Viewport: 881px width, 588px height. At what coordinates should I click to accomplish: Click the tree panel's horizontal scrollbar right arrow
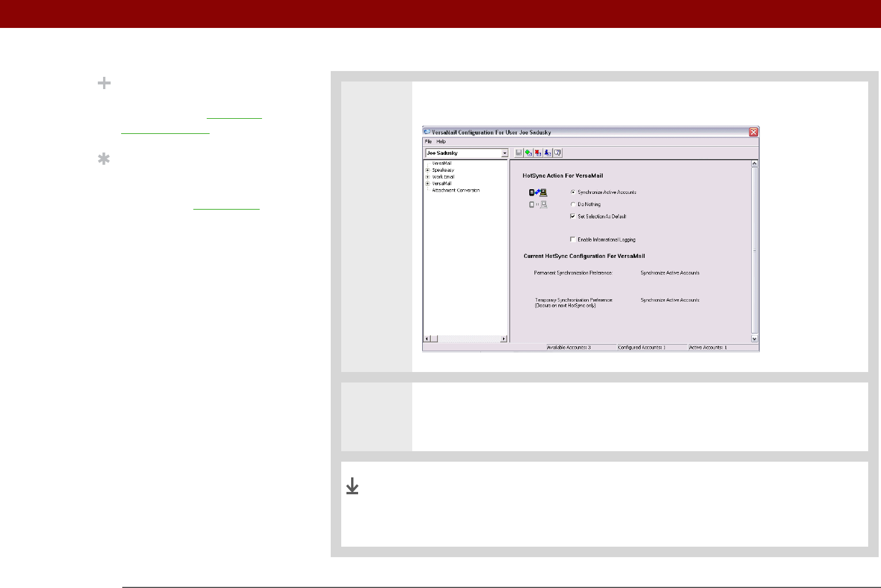click(x=504, y=339)
